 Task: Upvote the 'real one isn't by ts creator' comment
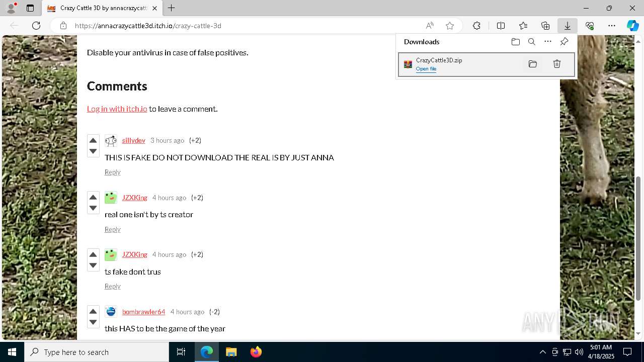pyautogui.click(x=93, y=197)
